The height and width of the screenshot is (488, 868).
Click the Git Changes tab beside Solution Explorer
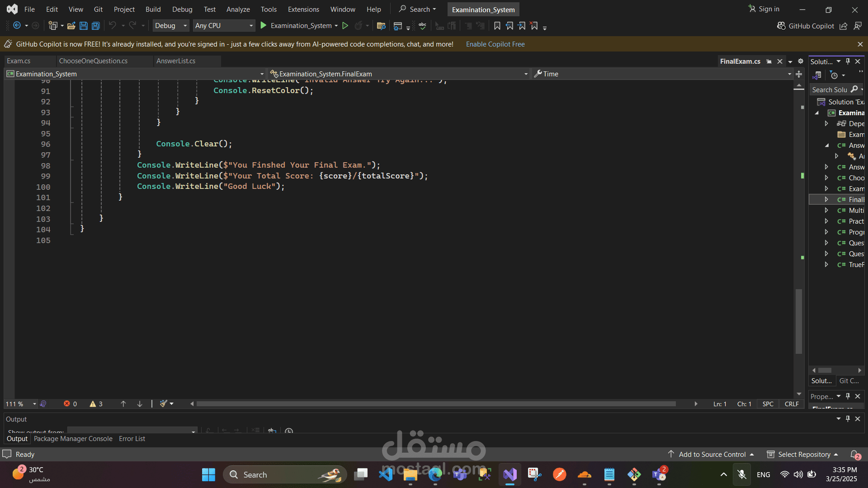coord(849,381)
